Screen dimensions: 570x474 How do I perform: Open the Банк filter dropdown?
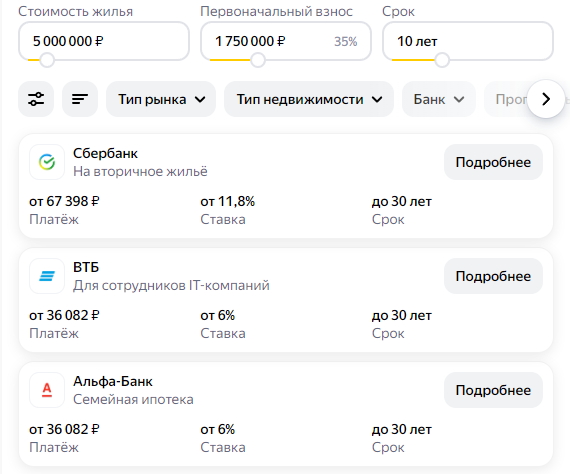click(x=439, y=99)
